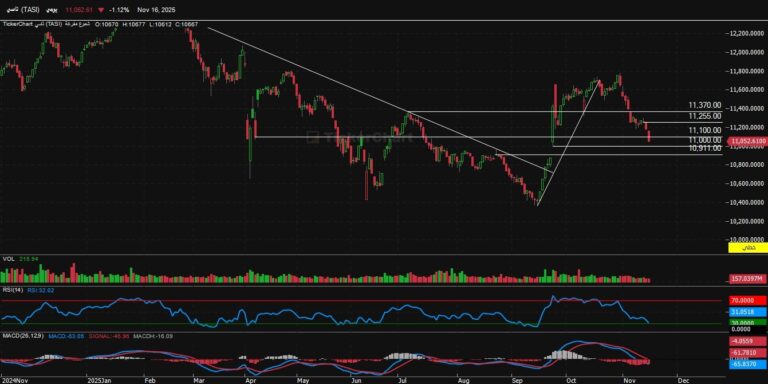The height and width of the screenshot is (384, 768).
Task: Click the blue -65.8370 MACD value tag
Action: pyautogui.click(x=747, y=364)
